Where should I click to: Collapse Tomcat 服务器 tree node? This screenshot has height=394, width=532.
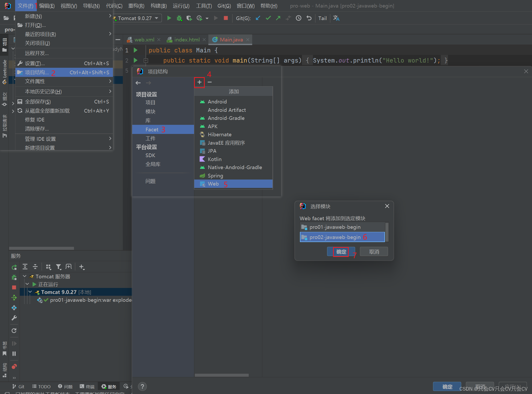[25, 276]
